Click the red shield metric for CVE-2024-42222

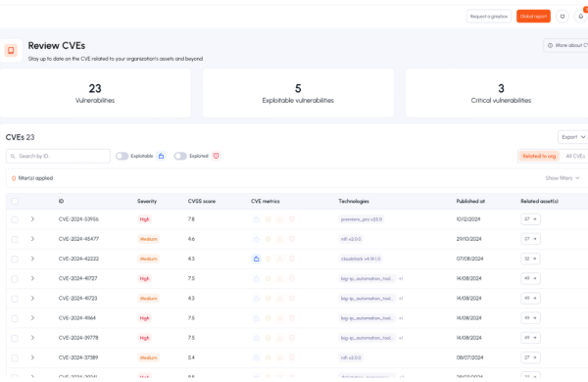(x=291, y=259)
